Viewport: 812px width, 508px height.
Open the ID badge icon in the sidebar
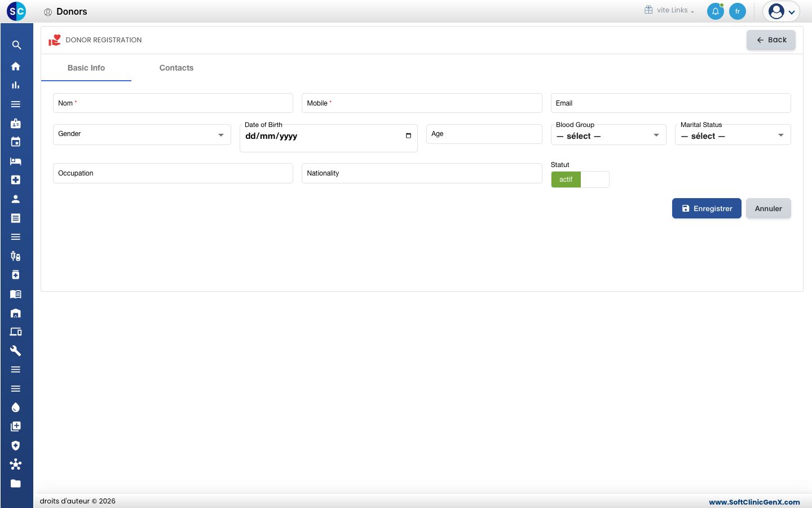[x=16, y=123]
